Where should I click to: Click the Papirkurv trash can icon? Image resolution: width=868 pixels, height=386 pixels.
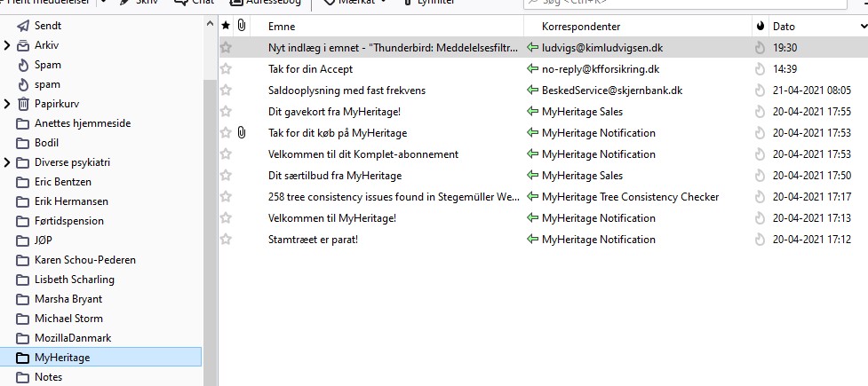pyautogui.click(x=23, y=104)
